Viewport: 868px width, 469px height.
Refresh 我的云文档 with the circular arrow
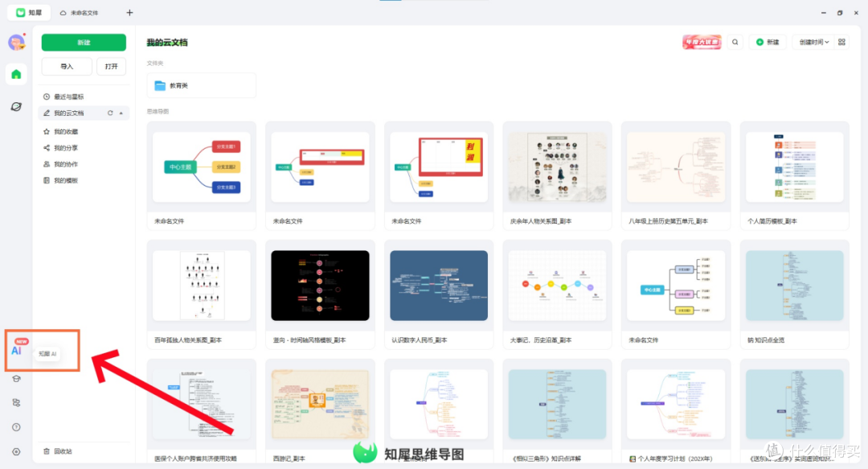coord(110,113)
